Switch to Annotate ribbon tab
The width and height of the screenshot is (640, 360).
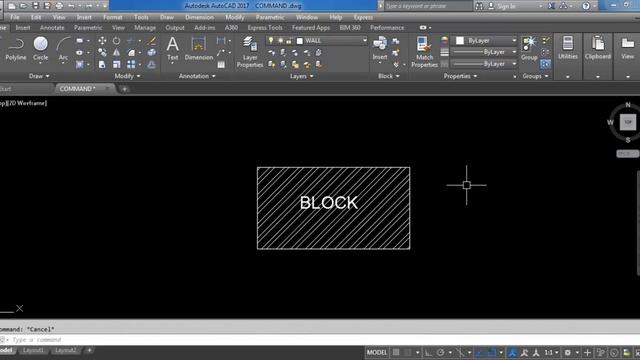coord(52,27)
